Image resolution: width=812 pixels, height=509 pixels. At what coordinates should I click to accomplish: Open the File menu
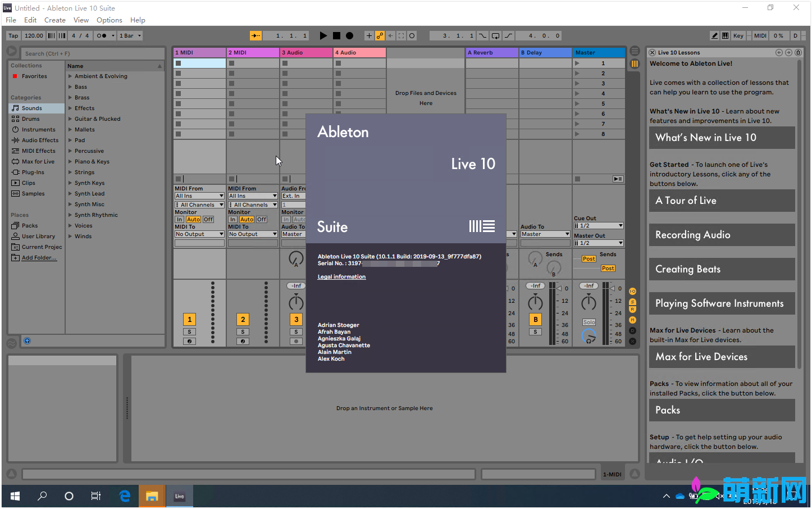point(11,20)
